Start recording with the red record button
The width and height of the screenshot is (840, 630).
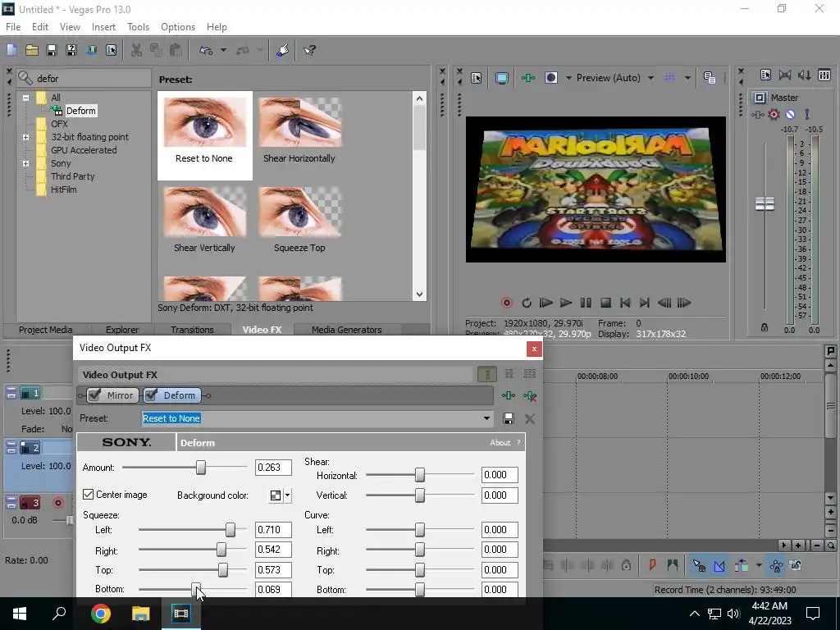click(506, 303)
